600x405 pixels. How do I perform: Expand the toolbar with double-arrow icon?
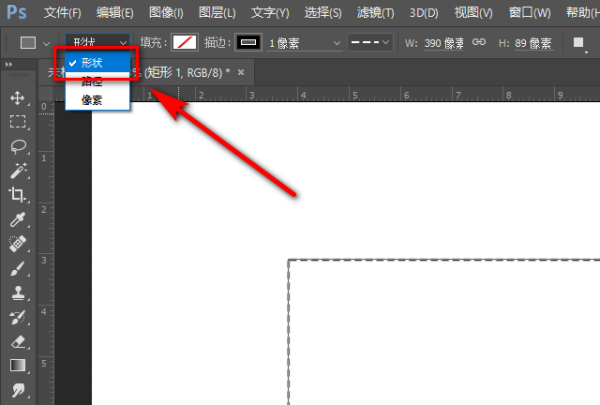pyautogui.click(x=8, y=64)
